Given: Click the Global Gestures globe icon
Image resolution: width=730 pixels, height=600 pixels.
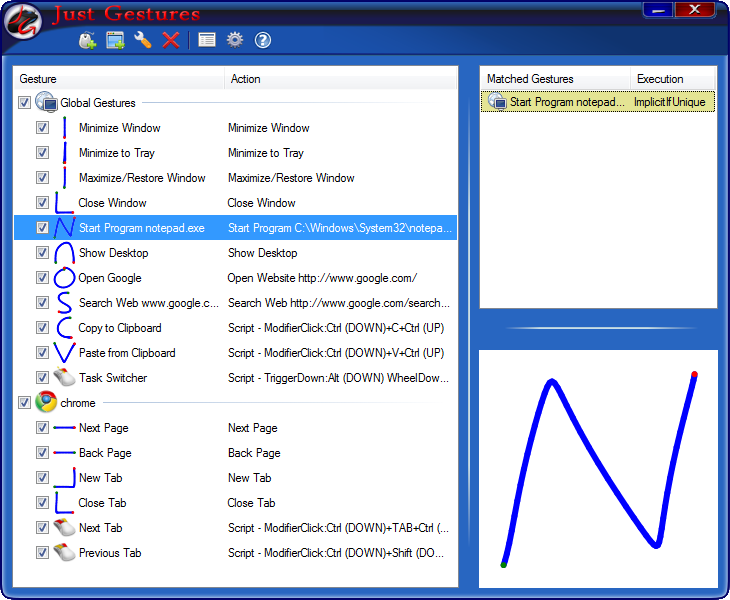Looking at the screenshot, I should pyautogui.click(x=46, y=102).
